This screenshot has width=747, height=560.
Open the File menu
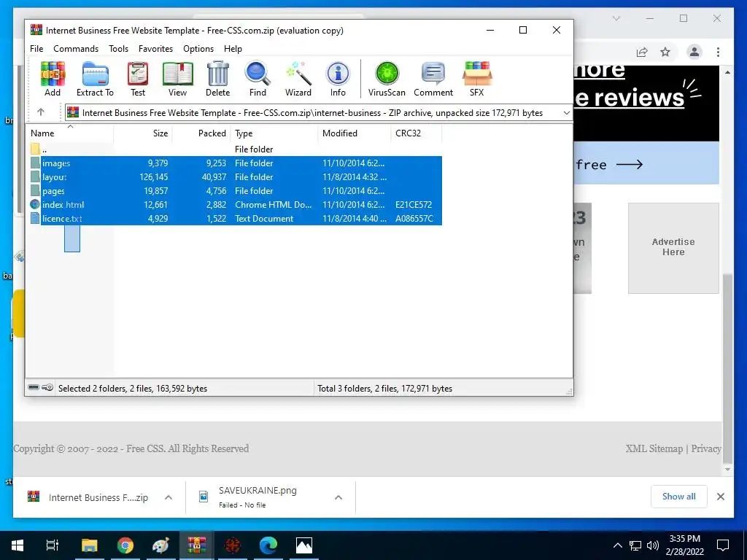tap(36, 49)
